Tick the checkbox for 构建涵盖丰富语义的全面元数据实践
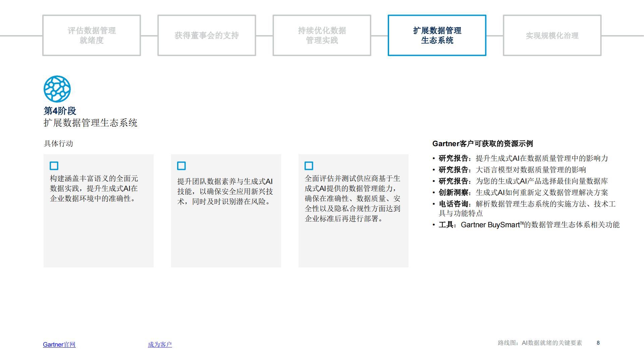This screenshot has width=644, height=362. [x=54, y=166]
